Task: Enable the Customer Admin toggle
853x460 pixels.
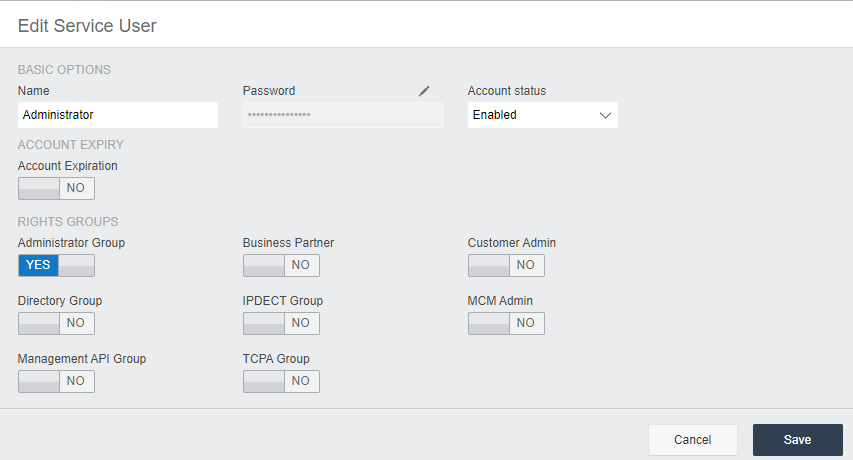Action: (x=506, y=265)
